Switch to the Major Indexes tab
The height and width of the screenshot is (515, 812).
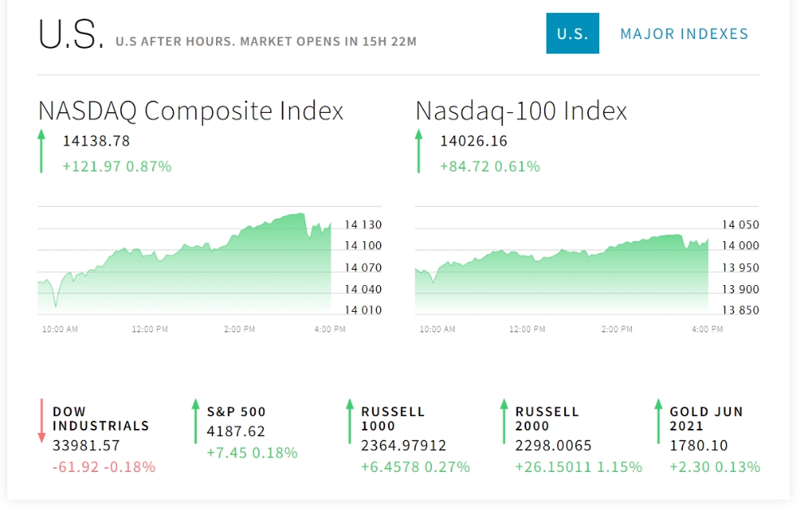684,33
